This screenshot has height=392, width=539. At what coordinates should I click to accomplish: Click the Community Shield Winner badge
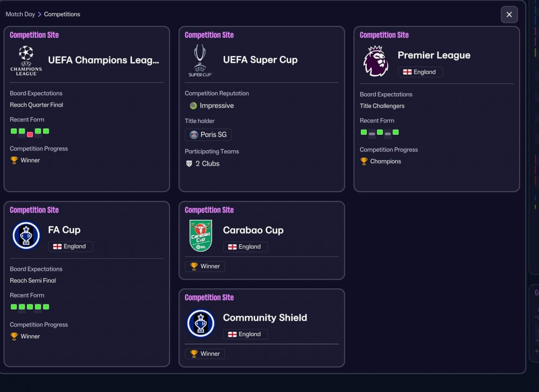(x=205, y=354)
